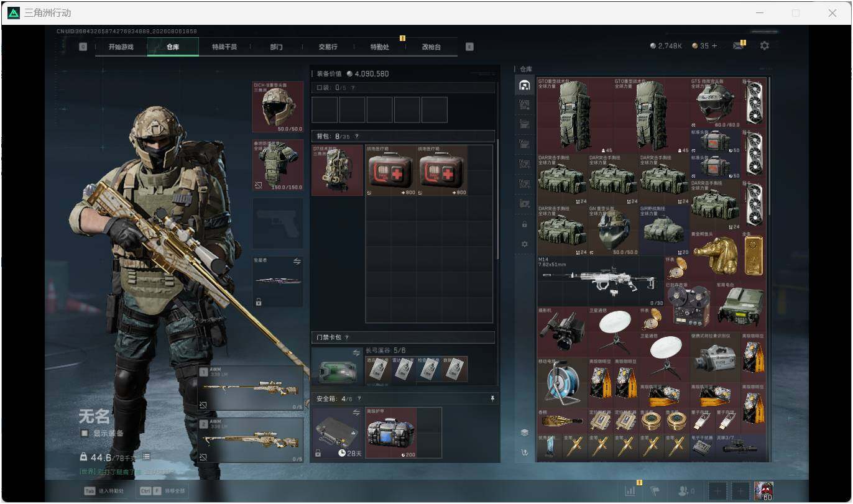The width and height of the screenshot is (853, 504).
Task: Switch to the 仓库 tab
Action: pyautogui.click(x=173, y=47)
